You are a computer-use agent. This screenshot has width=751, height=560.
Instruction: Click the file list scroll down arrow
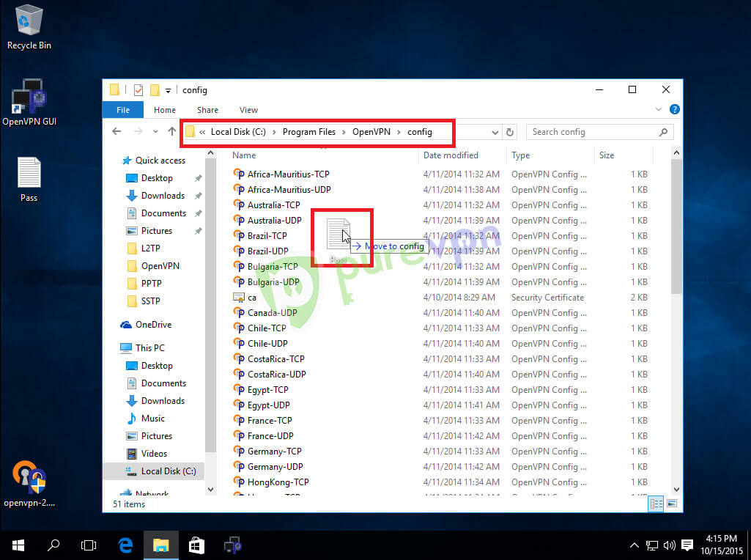click(676, 489)
